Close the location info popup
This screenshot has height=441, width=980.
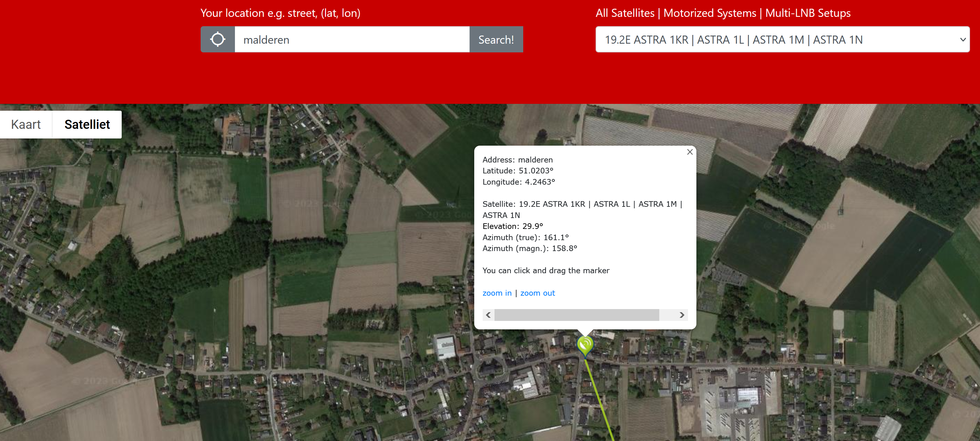690,152
